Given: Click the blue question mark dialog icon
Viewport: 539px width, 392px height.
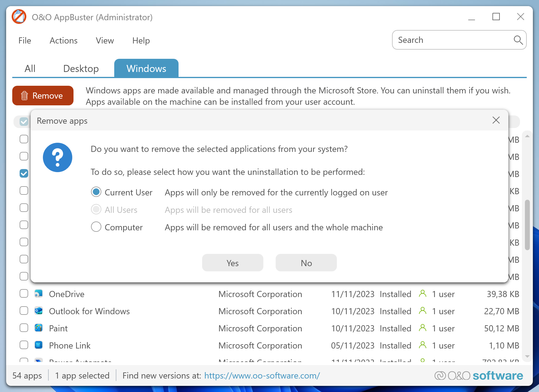Looking at the screenshot, I should pos(58,157).
